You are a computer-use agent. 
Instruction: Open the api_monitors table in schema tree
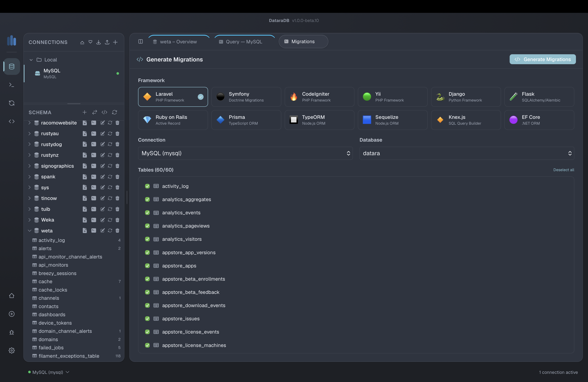(x=53, y=265)
